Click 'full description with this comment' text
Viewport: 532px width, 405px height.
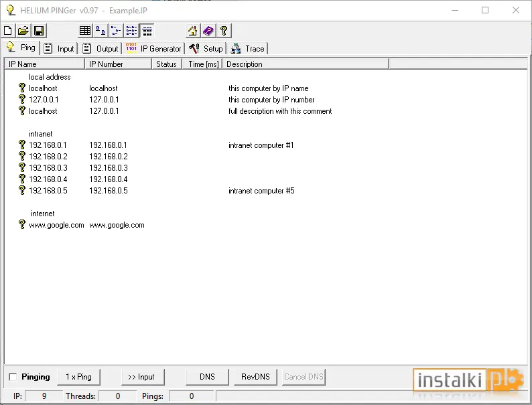pos(280,111)
